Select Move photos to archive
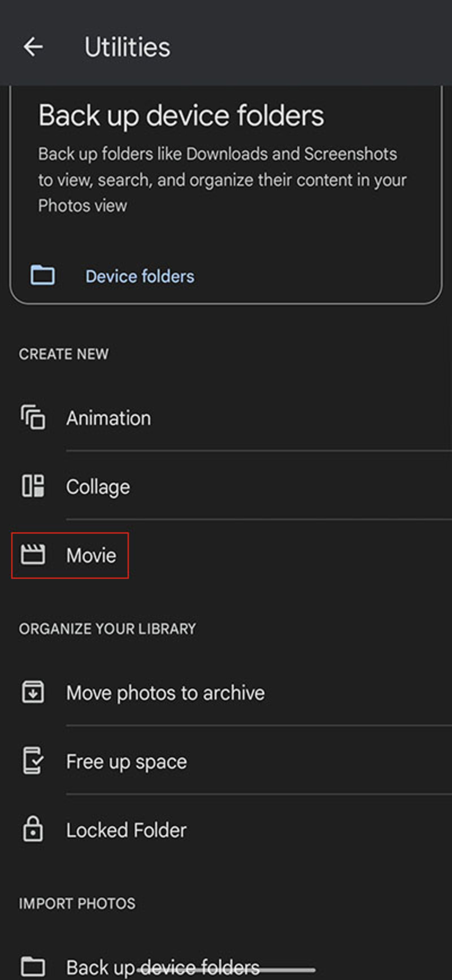The image size is (452, 980). click(x=165, y=692)
